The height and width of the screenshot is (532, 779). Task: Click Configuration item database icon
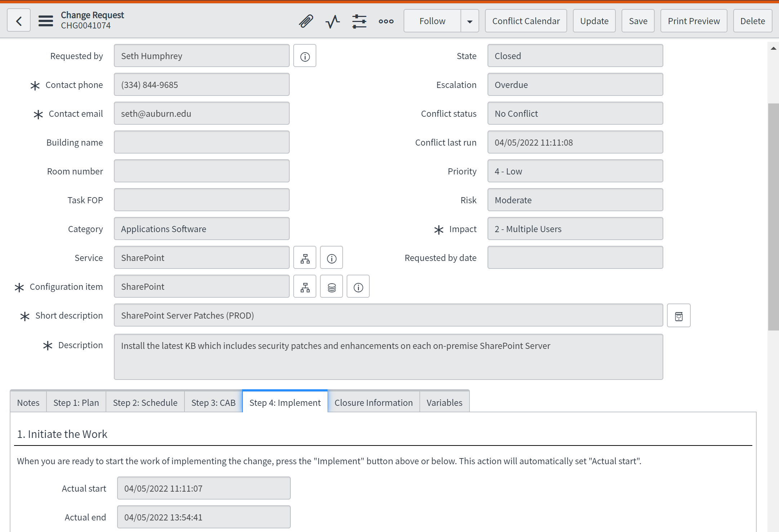331,287
